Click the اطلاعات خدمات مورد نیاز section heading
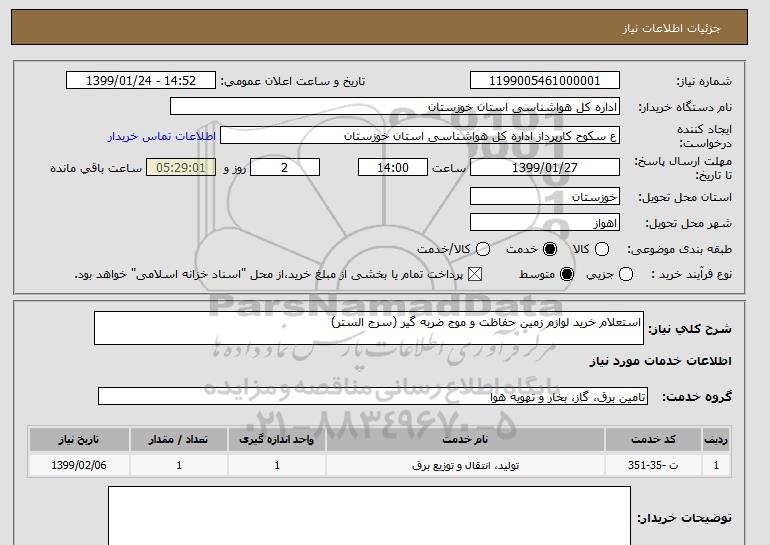 click(x=660, y=361)
